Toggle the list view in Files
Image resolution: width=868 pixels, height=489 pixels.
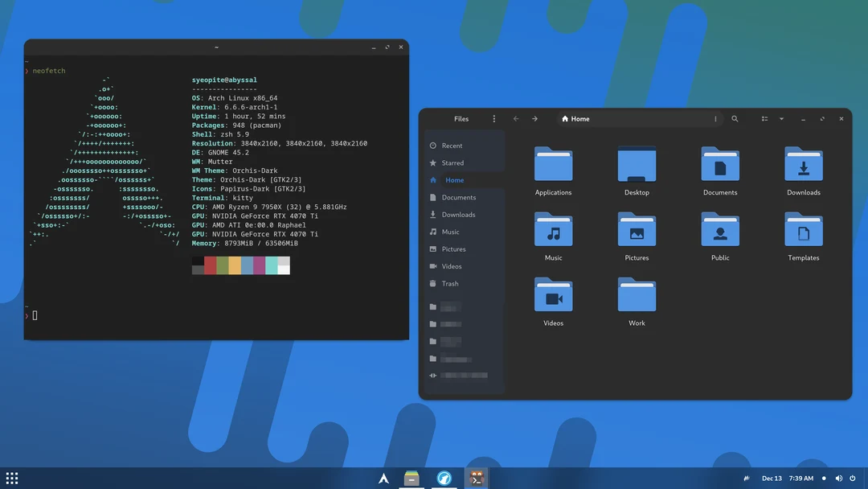point(764,118)
